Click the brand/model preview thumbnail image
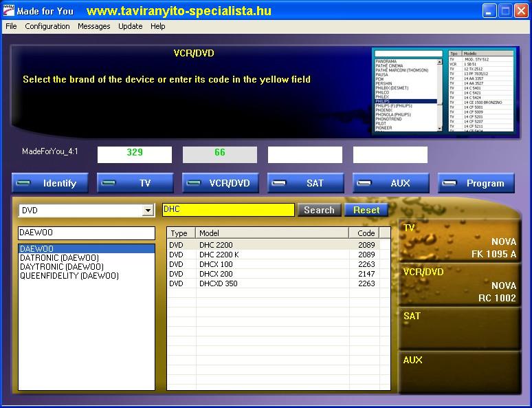This screenshot has height=408, width=532. pos(444,90)
